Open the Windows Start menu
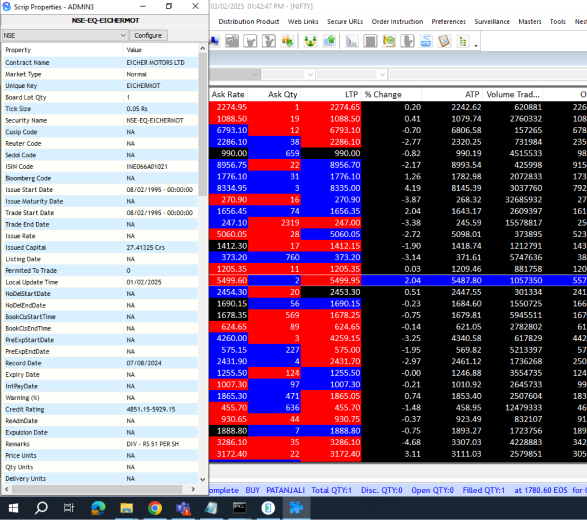Image resolution: width=587 pixels, height=520 pixels. pyautogui.click(x=13, y=508)
